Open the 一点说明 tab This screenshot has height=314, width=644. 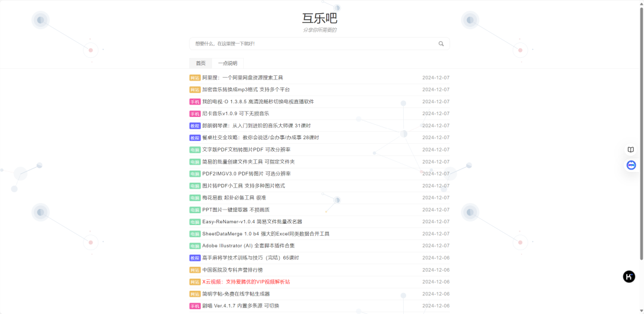227,63
